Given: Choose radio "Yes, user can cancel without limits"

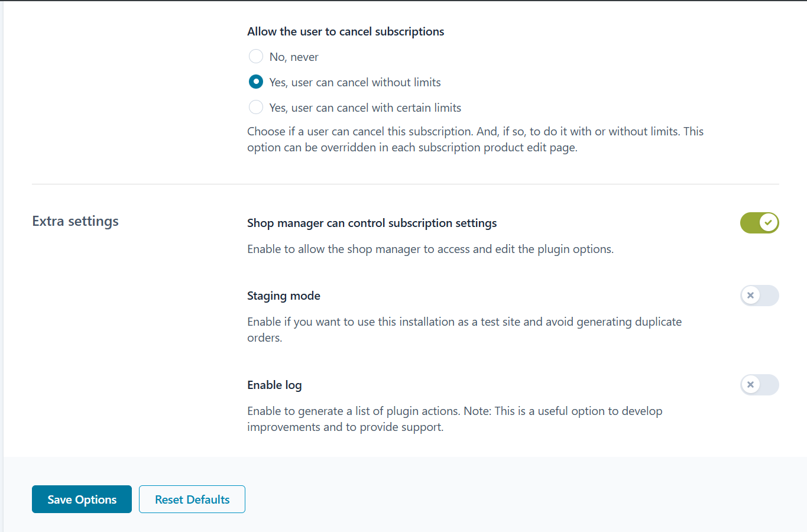Looking at the screenshot, I should 255,82.
